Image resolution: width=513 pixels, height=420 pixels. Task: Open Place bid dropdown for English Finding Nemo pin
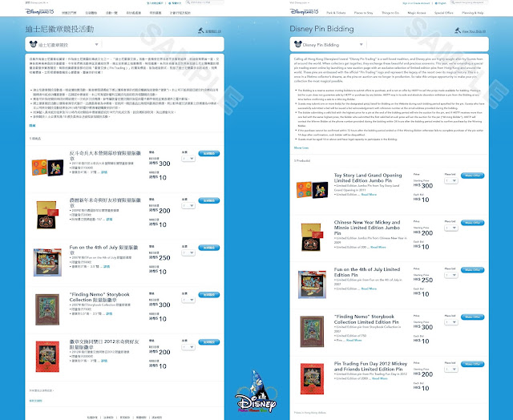[x=450, y=322]
